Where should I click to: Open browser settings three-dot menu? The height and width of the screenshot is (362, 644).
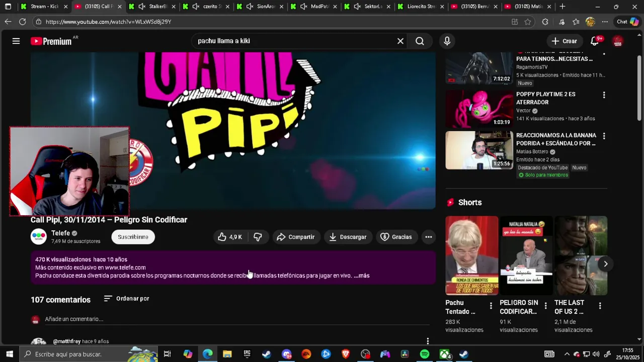coord(605,22)
